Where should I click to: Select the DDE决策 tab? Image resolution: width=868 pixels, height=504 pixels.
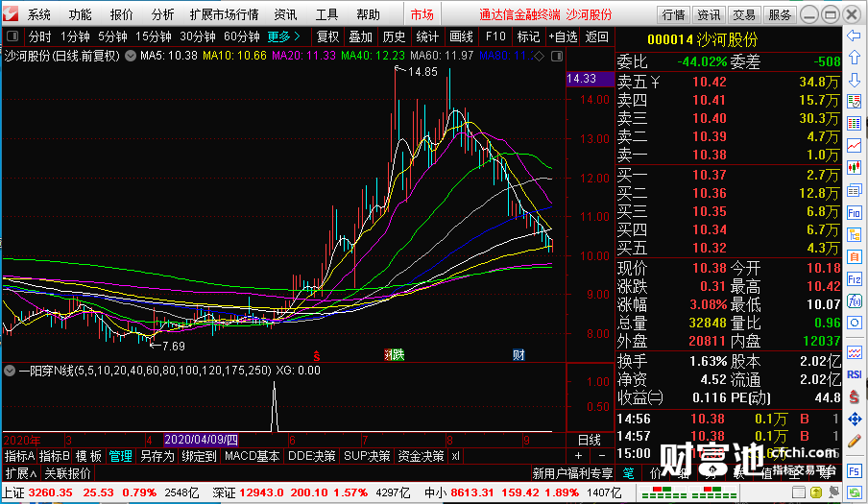tap(312, 456)
